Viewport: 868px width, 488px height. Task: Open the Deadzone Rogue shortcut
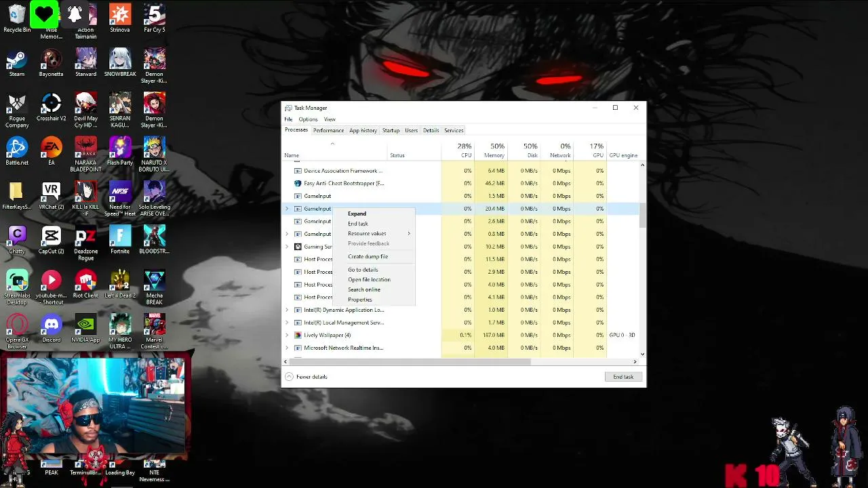pyautogui.click(x=85, y=243)
